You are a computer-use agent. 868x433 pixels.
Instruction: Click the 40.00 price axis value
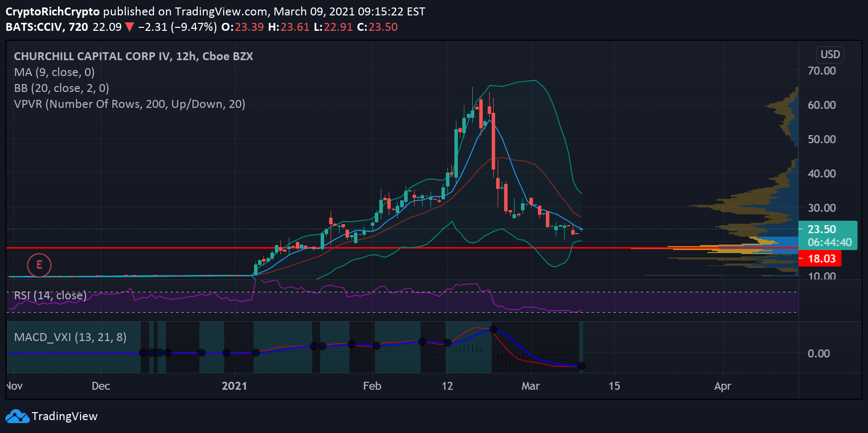pos(822,173)
